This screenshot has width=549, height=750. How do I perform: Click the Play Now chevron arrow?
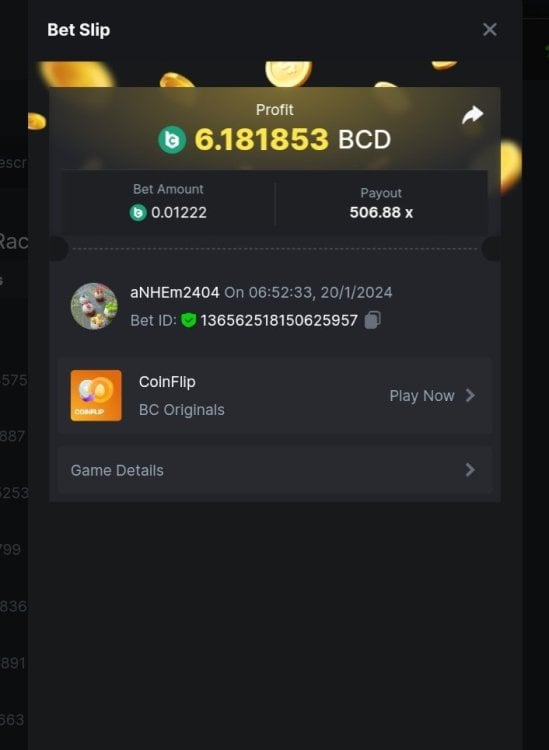pyautogui.click(x=470, y=396)
